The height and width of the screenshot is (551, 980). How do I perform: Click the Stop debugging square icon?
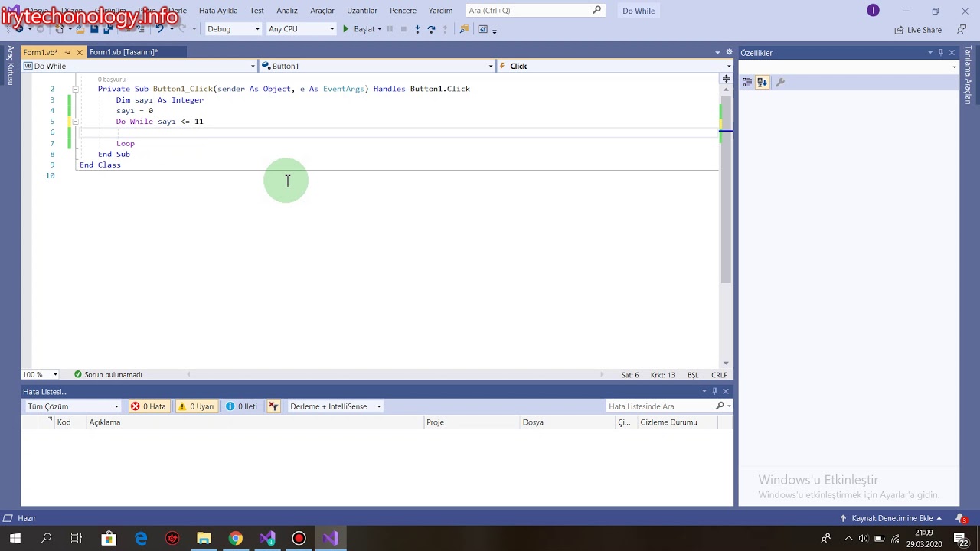403,29
